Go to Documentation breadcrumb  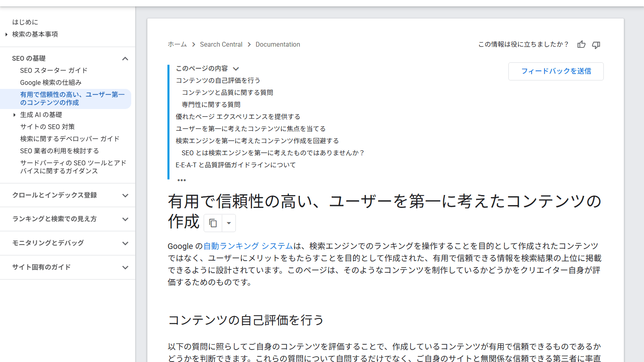(278, 44)
